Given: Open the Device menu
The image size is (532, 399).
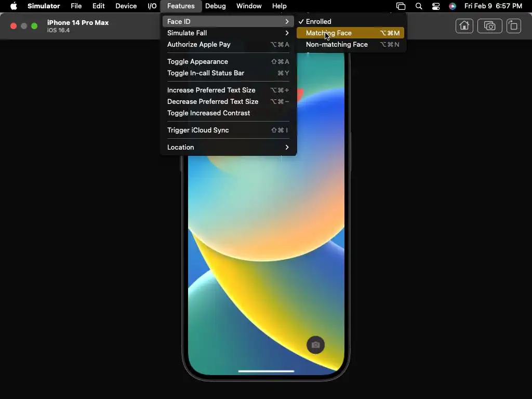Looking at the screenshot, I should (126, 6).
